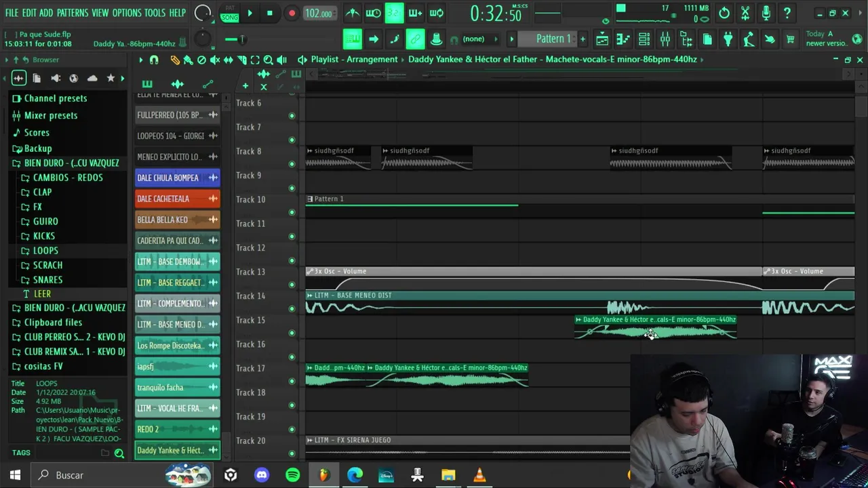Open the Today newer version news panel
This screenshot has height=488, width=868.
tap(831, 39)
